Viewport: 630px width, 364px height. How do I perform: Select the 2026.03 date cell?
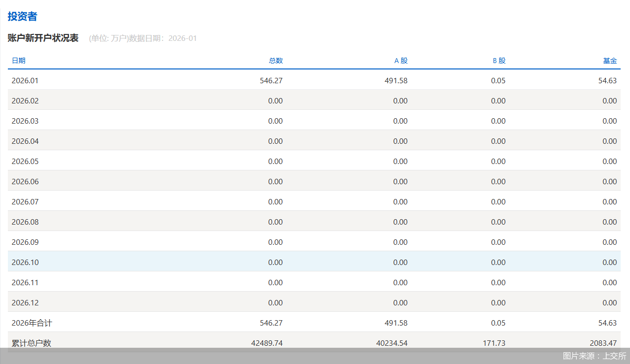[x=25, y=121]
